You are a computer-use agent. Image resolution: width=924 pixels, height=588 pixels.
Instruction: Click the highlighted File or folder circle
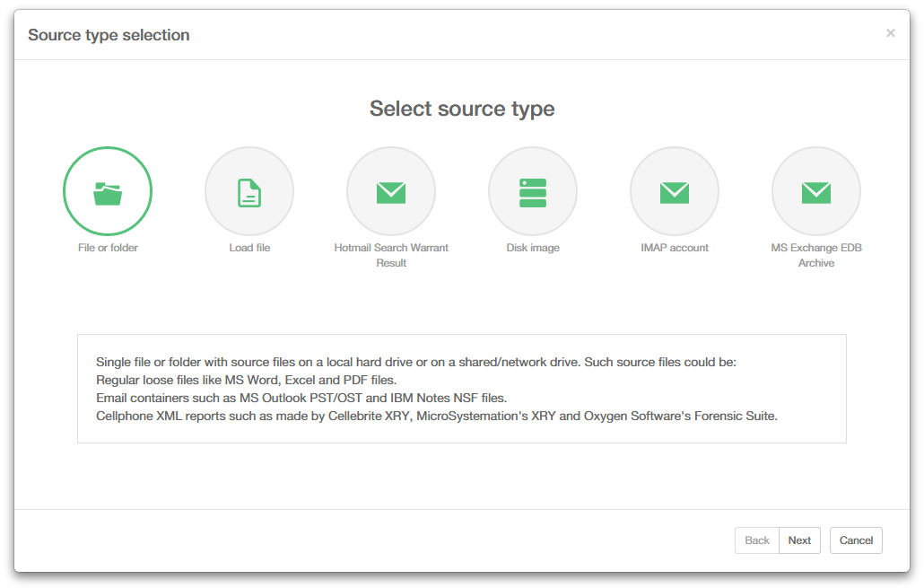[108, 191]
